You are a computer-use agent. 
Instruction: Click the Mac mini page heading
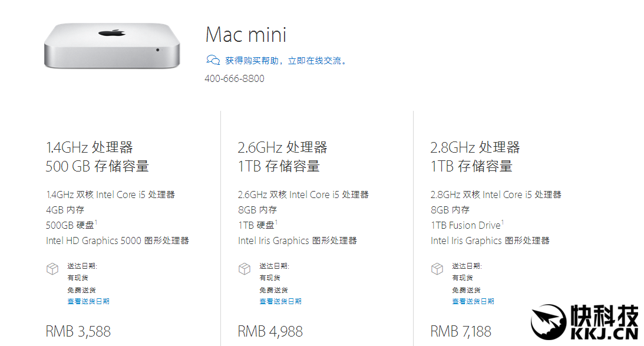point(246,35)
